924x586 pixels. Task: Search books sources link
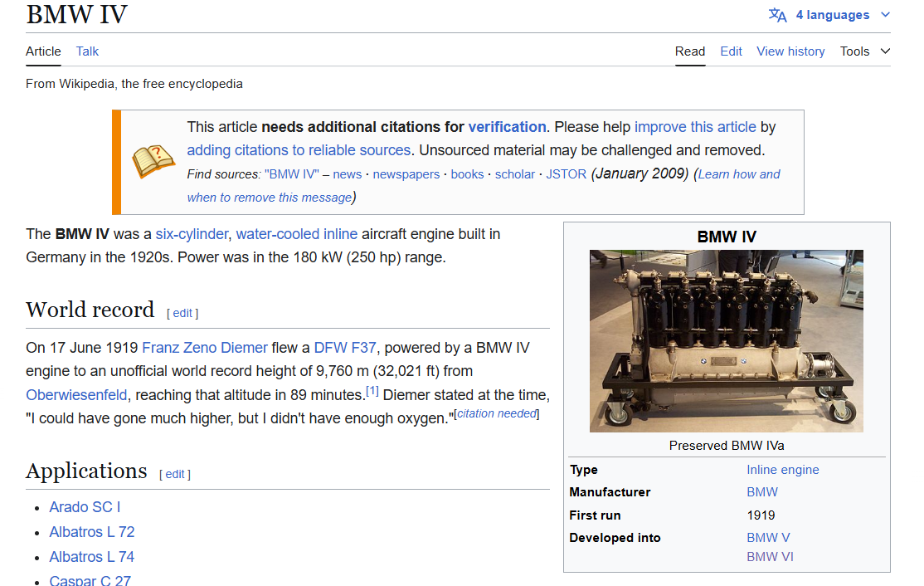pos(467,174)
